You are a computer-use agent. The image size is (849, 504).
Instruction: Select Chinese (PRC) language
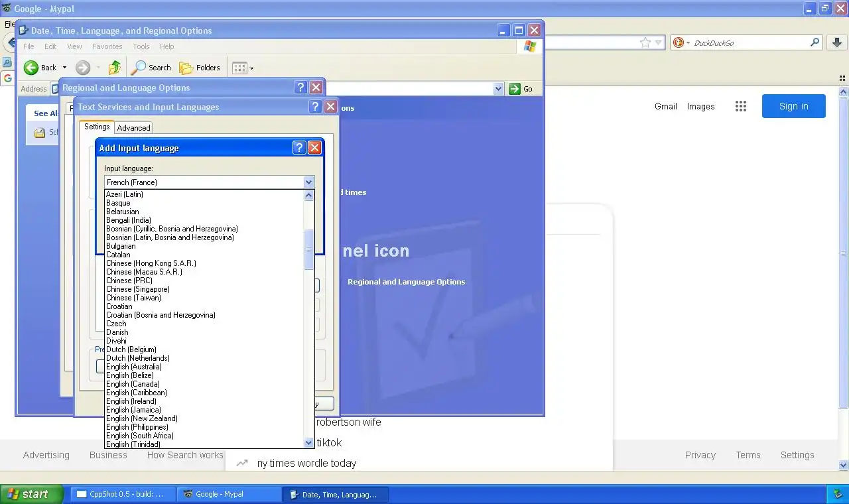click(x=204, y=281)
